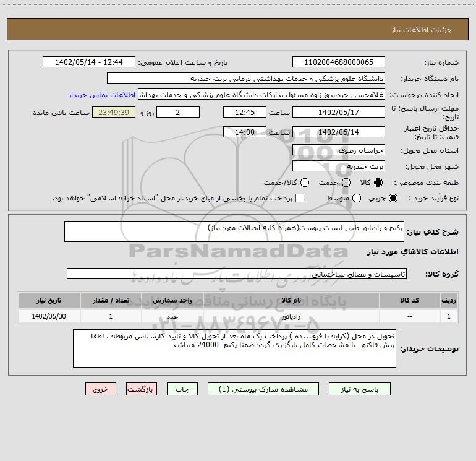
Task: Click the request creator field غلامحسن خردسوز
Action: pyautogui.click(x=261, y=94)
